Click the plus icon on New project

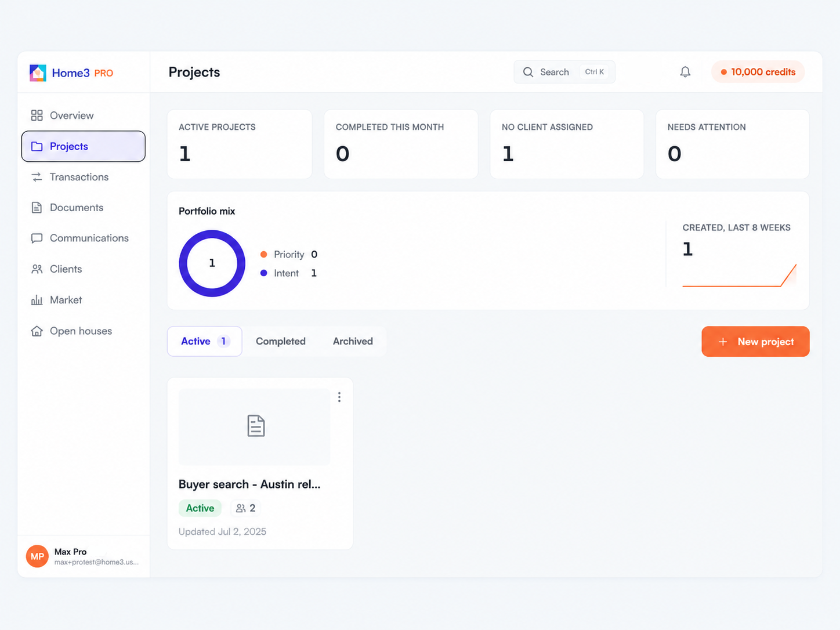pyautogui.click(x=723, y=342)
